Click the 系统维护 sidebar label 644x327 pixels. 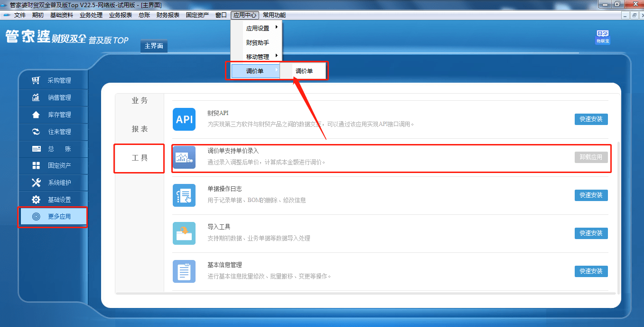pyautogui.click(x=59, y=183)
